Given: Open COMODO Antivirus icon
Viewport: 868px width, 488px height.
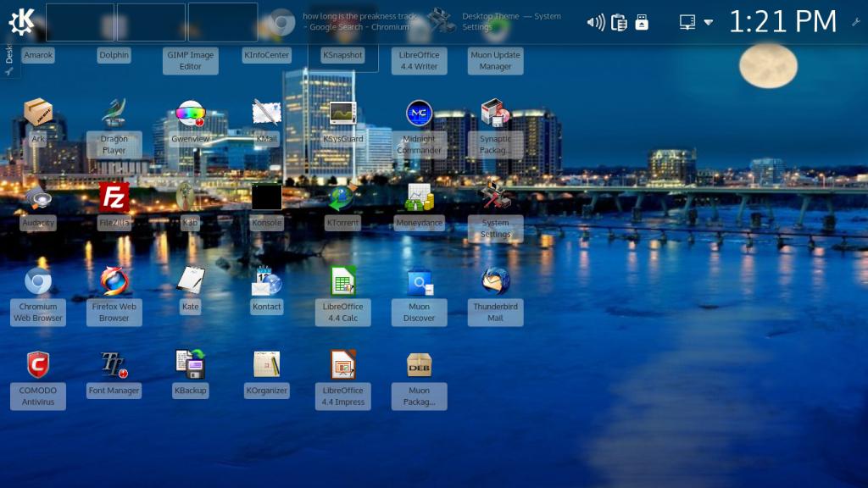Looking at the screenshot, I should tap(37, 366).
